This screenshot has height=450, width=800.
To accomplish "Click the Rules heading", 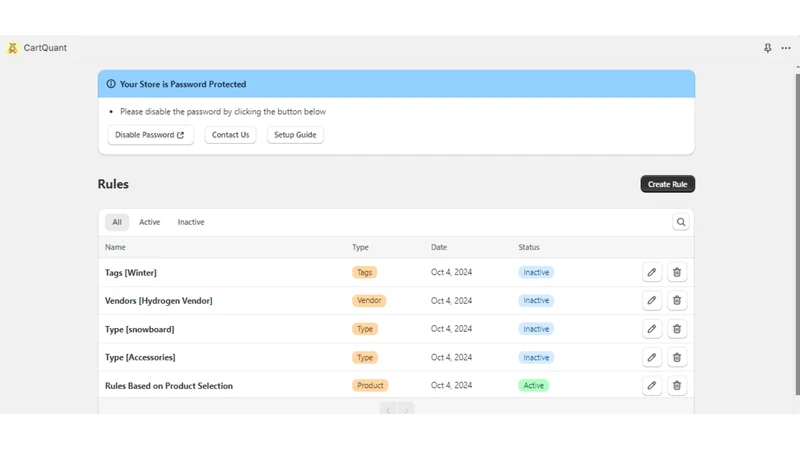I will click(x=113, y=184).
